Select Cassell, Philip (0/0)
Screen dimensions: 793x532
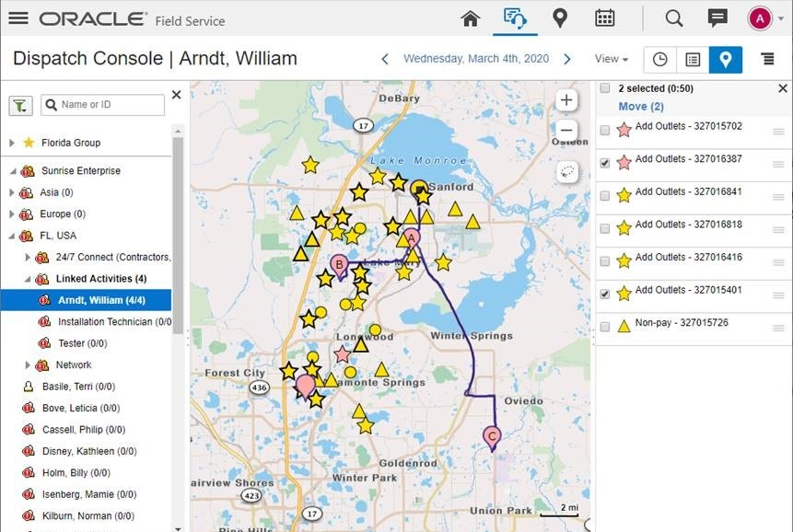[86, 430]
